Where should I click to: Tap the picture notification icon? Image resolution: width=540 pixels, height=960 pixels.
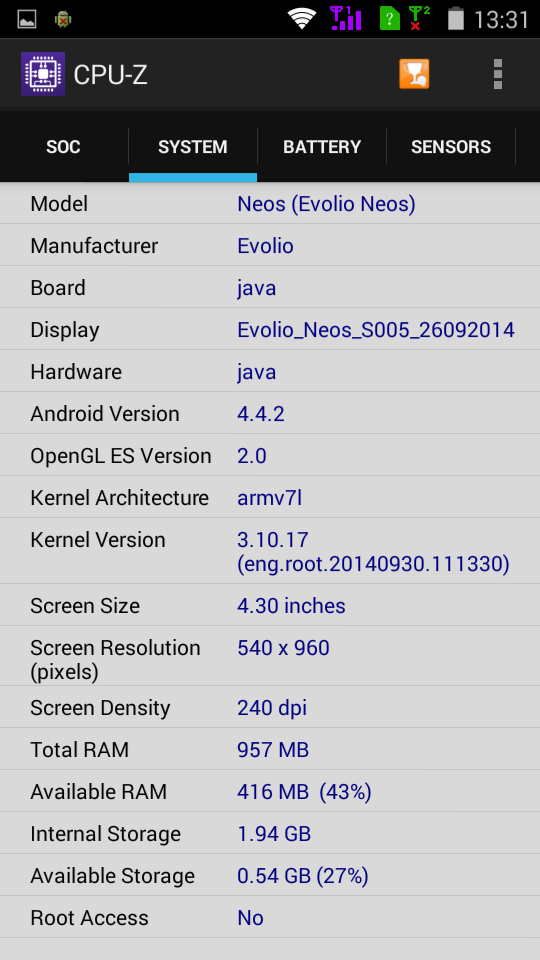(x=27, y=19)
